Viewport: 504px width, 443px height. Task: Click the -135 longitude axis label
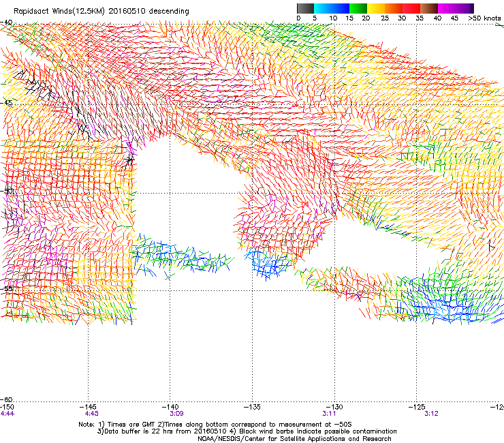point(252,407)
